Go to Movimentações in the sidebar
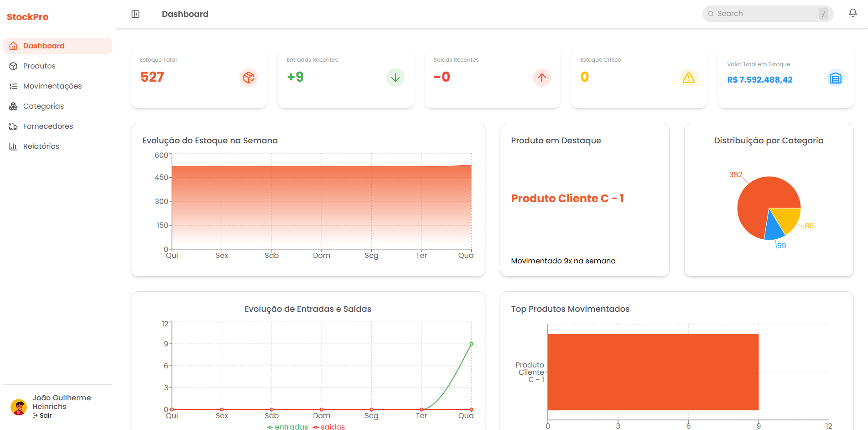868x430 pixels. tap(52, 86)
